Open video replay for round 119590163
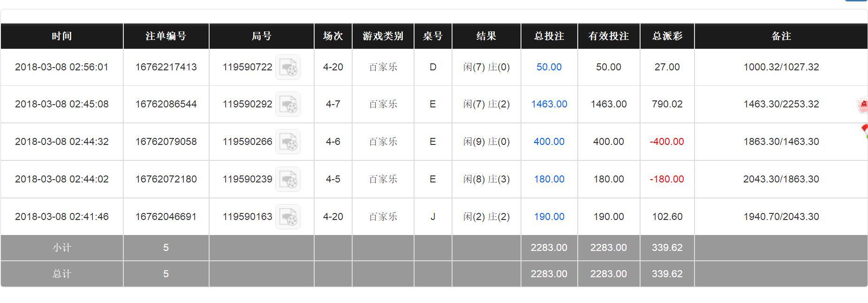The height and width of the screenshot is (303, 868). click(287, 217)
